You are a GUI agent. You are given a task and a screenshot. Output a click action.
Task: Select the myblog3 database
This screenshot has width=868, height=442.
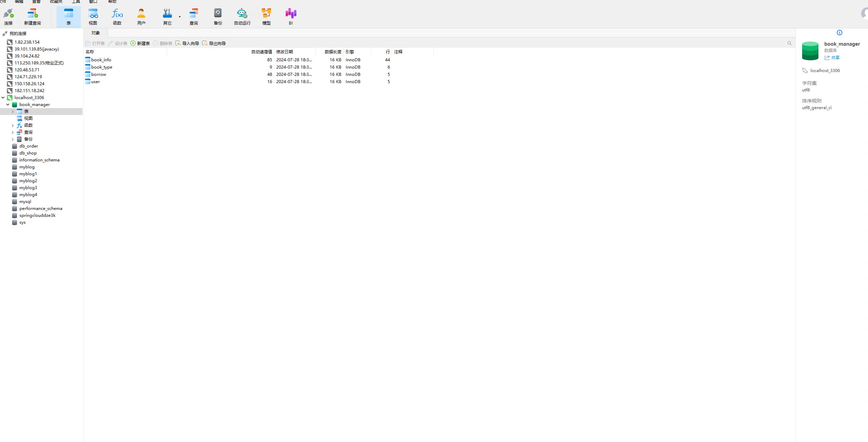pos(28,188)
